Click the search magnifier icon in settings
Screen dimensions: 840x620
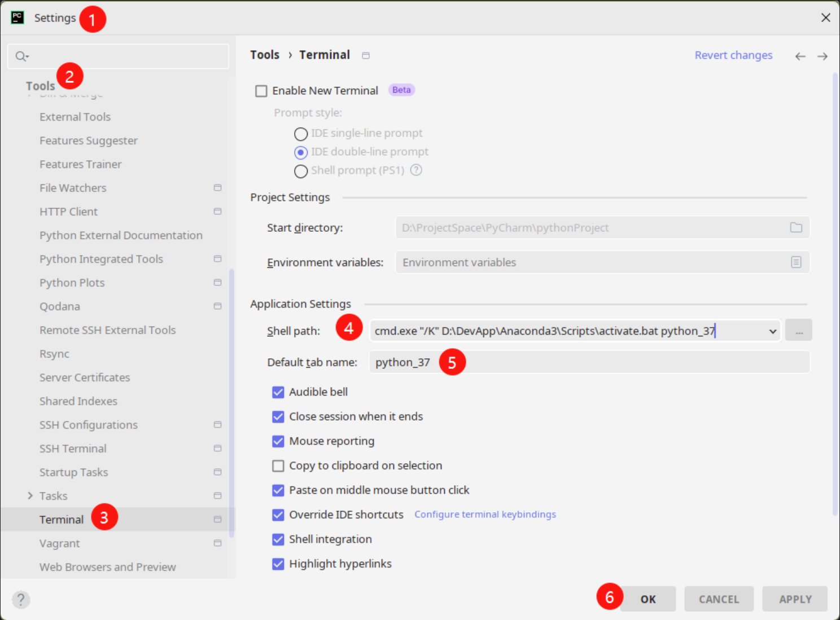21,56
